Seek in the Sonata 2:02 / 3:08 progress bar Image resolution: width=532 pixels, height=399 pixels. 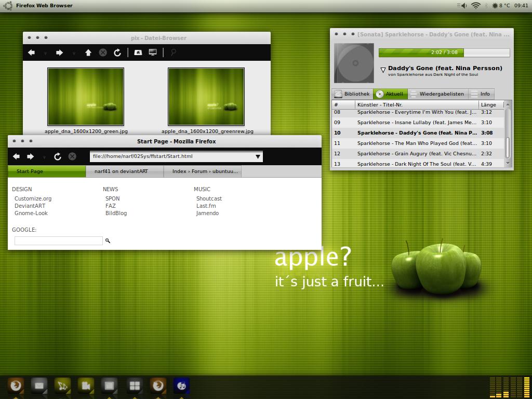click(444, 52)
